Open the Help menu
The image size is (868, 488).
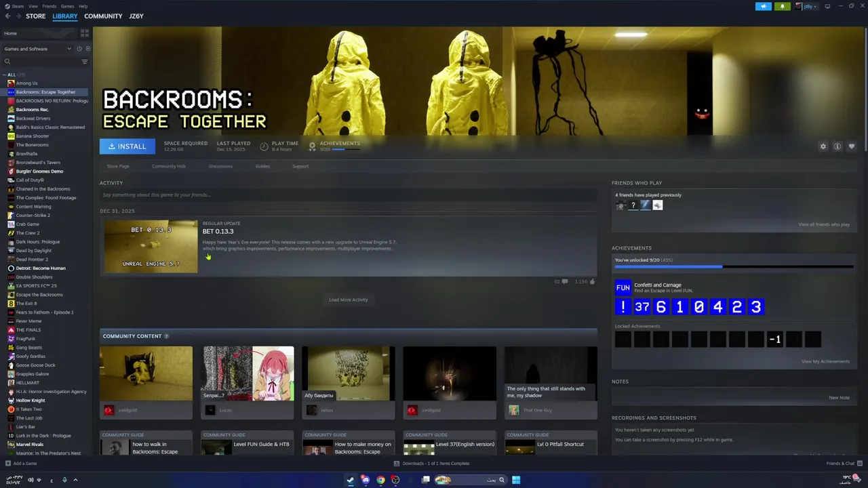(x=83, y=6)
